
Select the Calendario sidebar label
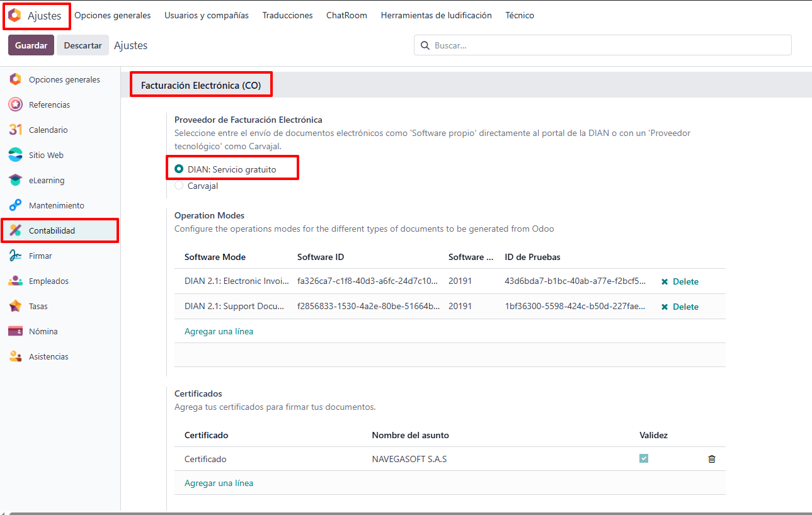point(49,130)
